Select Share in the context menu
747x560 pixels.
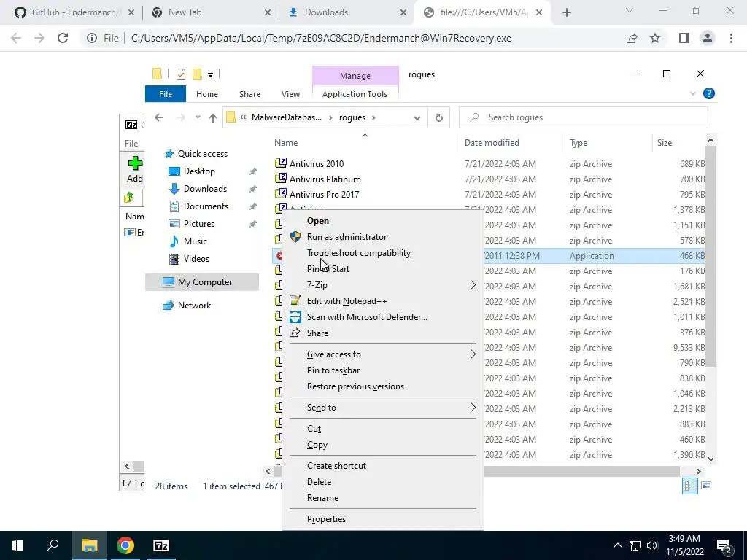point(317,332)
